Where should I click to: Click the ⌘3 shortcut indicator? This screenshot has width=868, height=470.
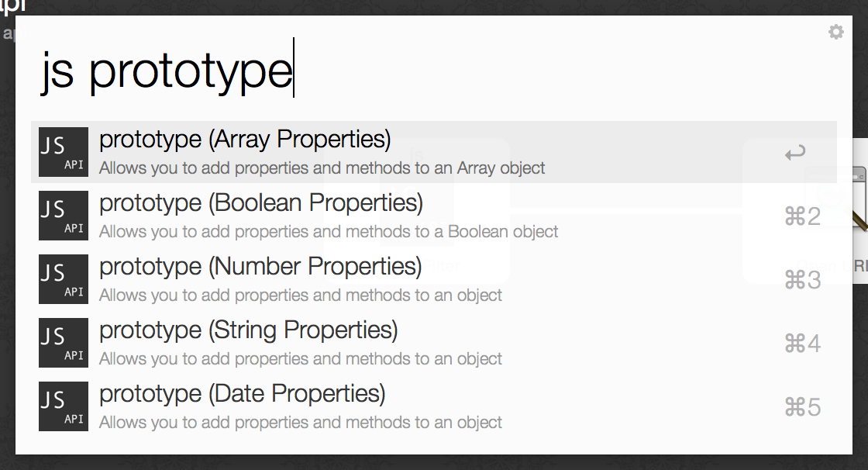pyautogui.click(x=802, y=280)
